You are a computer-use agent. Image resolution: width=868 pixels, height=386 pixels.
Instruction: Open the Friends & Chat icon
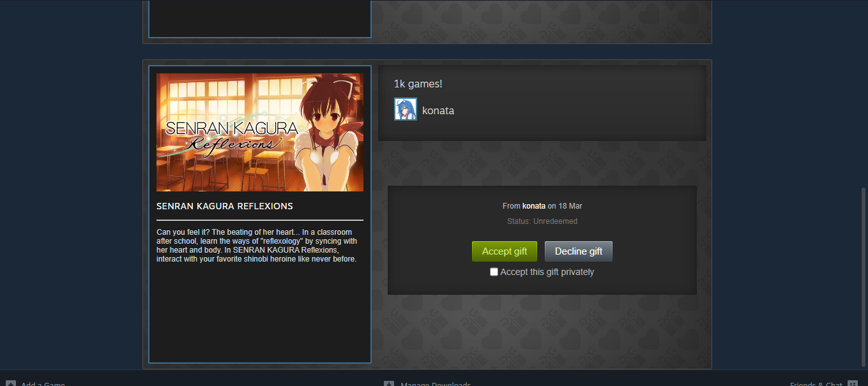(852, 383)
